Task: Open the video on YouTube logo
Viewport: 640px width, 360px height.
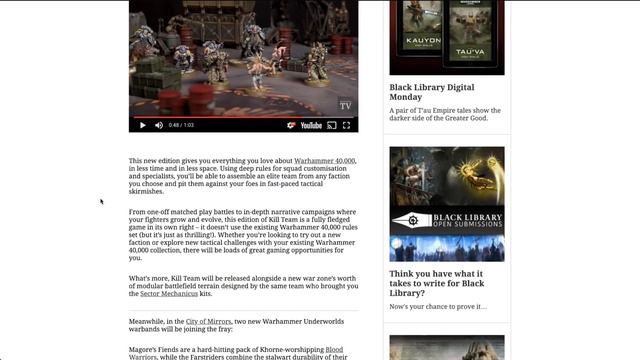Action: click(x=311, y=125)
